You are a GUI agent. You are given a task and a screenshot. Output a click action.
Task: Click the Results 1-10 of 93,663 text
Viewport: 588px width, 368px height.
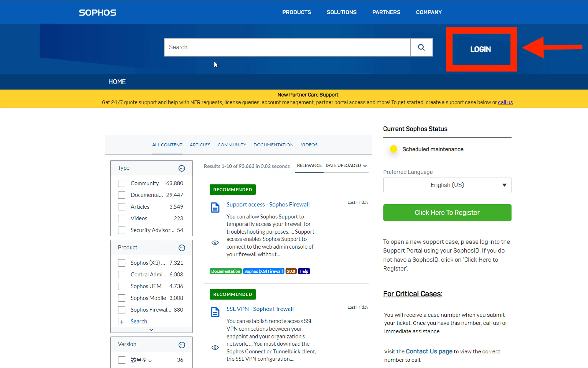pyautogui.click(x=247, y=166)
